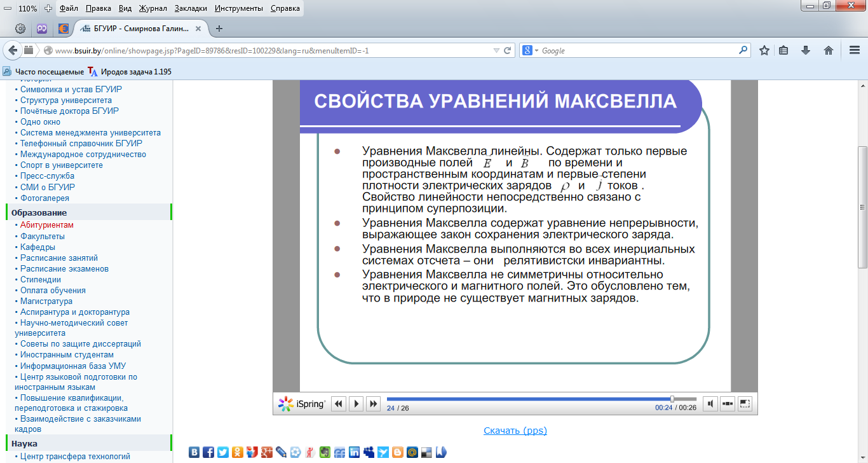The width and height of the screenshot is (868, 463).
Task: Zoom in with the plus button
Action: [48, 8]
